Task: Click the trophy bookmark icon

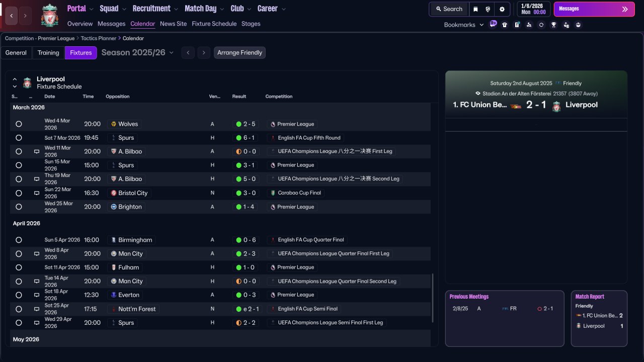Action: (554, 25)
